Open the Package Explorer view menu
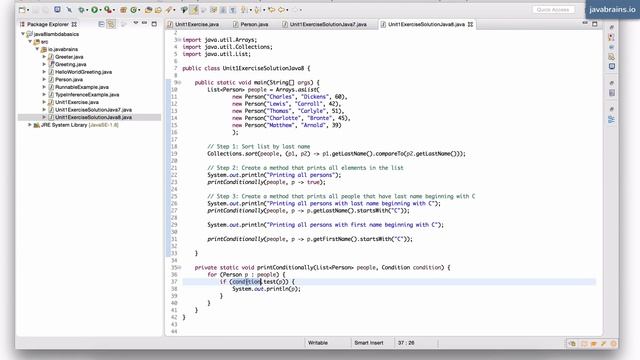The image size is (640, 360). pos(136,23)
